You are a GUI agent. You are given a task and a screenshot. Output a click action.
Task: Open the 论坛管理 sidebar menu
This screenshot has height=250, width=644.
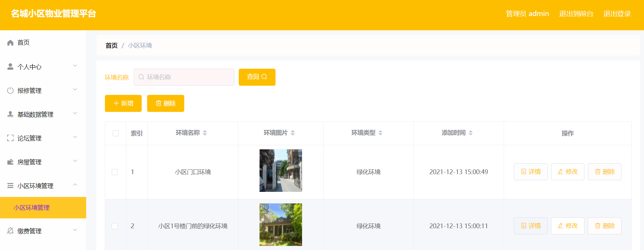tap(43, 138)
